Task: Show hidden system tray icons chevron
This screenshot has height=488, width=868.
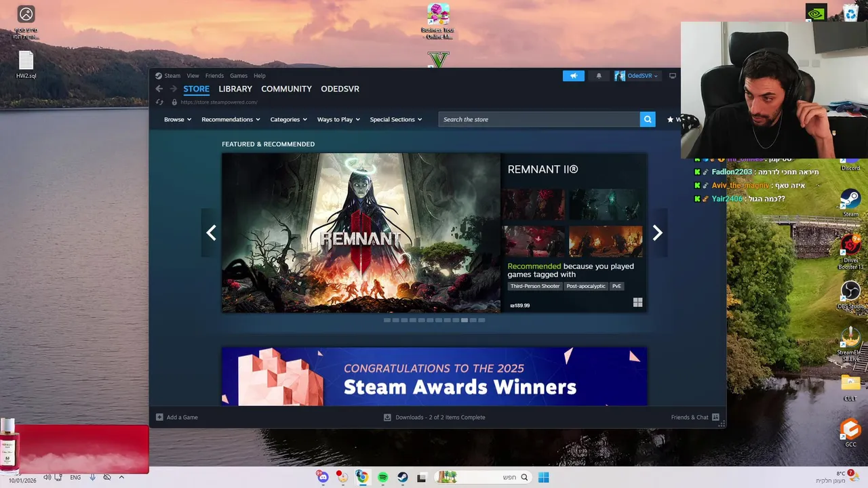Action: click(121, 477)
